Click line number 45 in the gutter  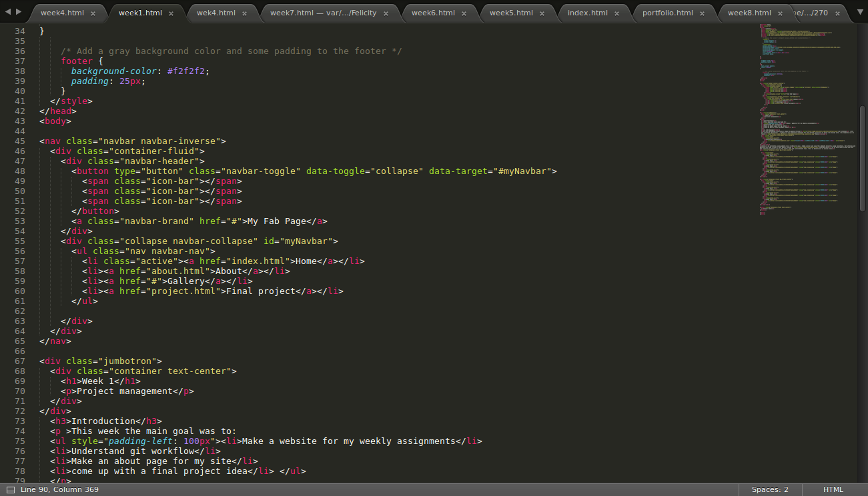[x=20, y=141]
